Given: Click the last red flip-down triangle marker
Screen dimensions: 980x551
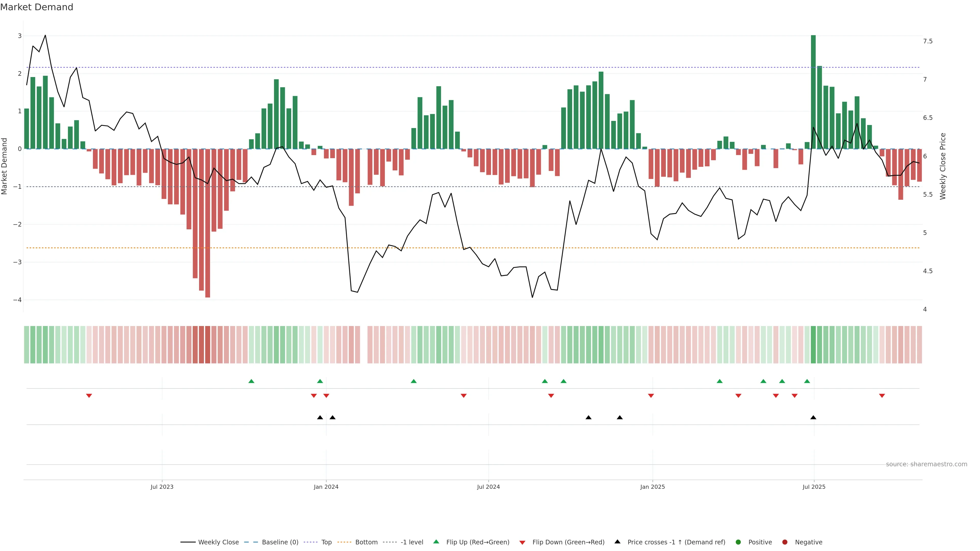Looking at the screenshot, I should pos(882,396).
